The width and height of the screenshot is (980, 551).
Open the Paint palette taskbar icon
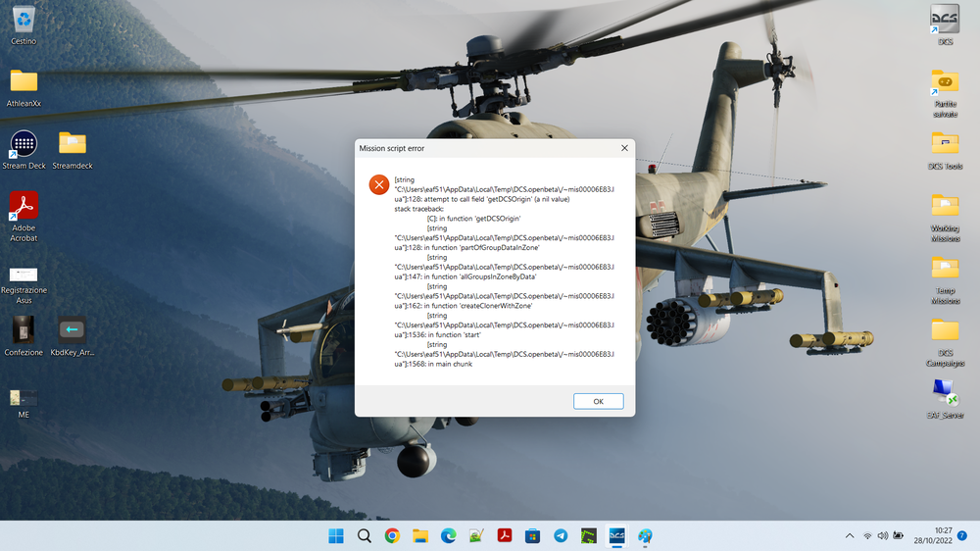pos(645,536)
